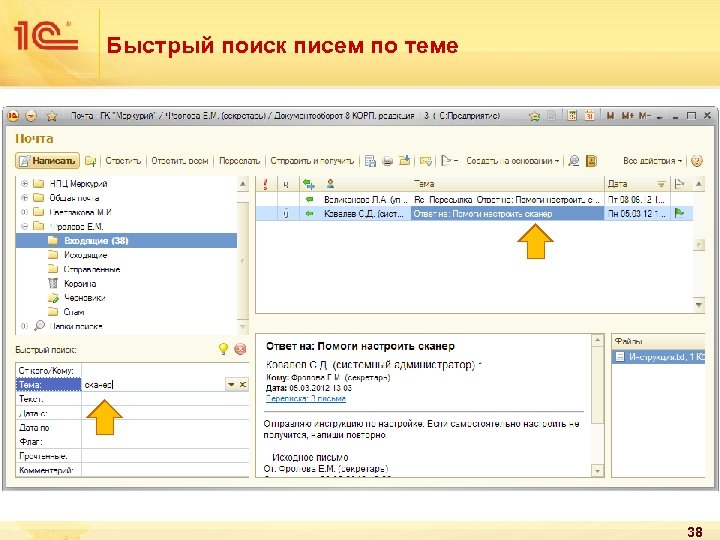Image resolution: width=720 pixels, height=540 pixels.
Task: Open the title bar dropdown arrow button
Action: (x=31, y=116)
